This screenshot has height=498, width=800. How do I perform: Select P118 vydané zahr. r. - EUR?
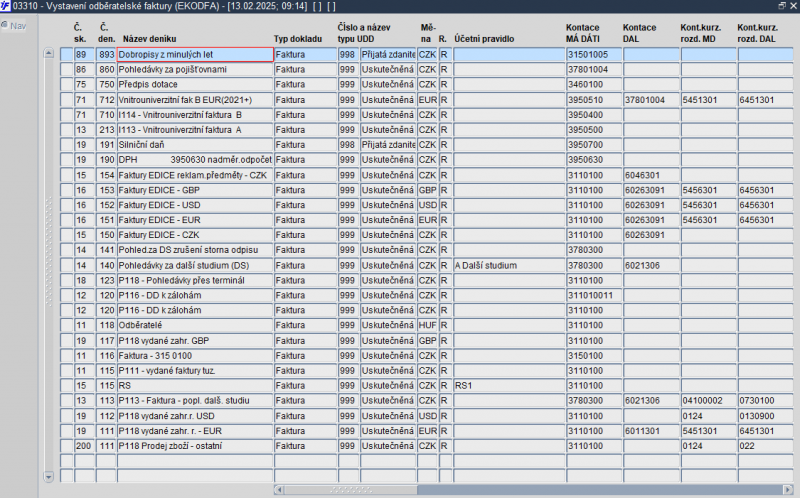pos(195,431)
